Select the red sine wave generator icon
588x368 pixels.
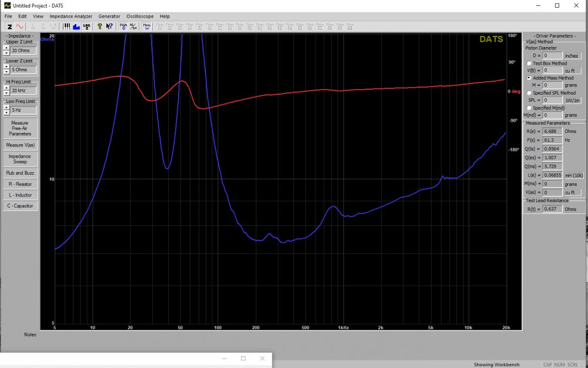19,26
